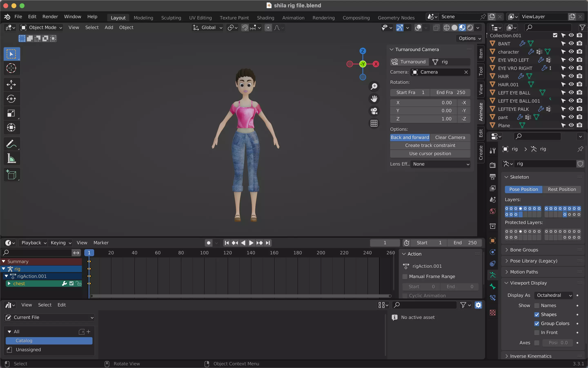
Task: Activate the 3D Cursor tool
Action: (x=11, y=68)
